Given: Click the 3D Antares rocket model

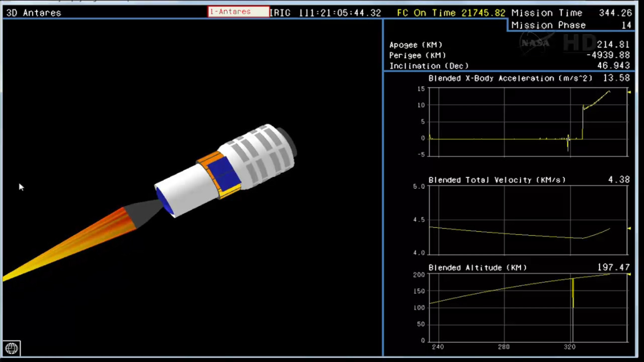Looking at the screenshot, I should (x=225, y=170).
